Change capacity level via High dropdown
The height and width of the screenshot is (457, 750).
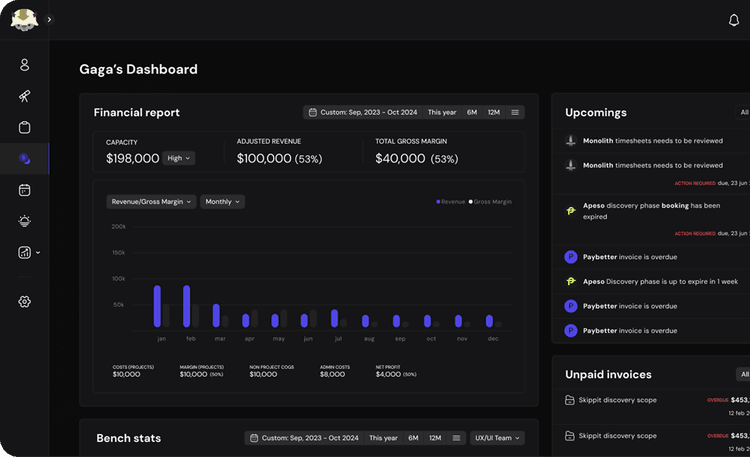(x=179, y=158)
